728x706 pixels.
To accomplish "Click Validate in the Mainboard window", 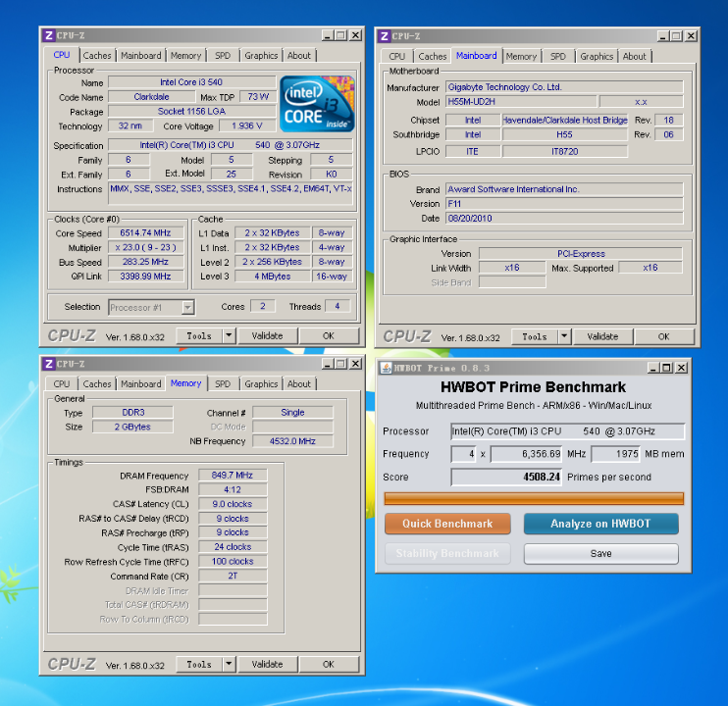I will pyautogui.click(x=602, y=336).
